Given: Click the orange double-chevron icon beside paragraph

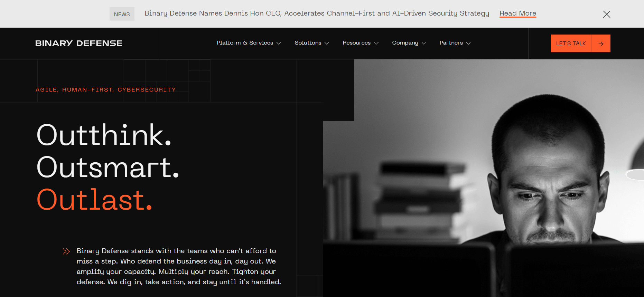Looking at the screenshot, I should pyautogui.click(x=66, y=251).
